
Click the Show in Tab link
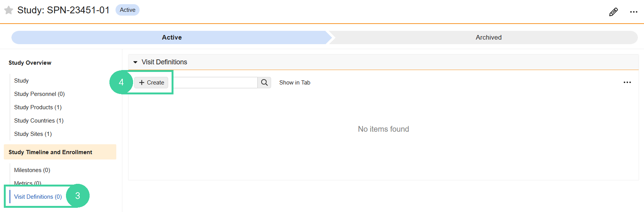coord(295,83)
